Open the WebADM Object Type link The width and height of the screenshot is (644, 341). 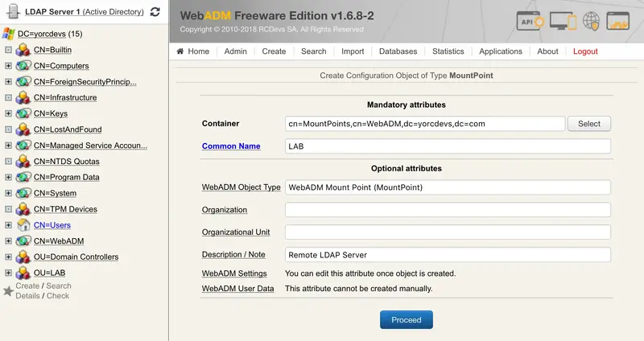point(241,187)
